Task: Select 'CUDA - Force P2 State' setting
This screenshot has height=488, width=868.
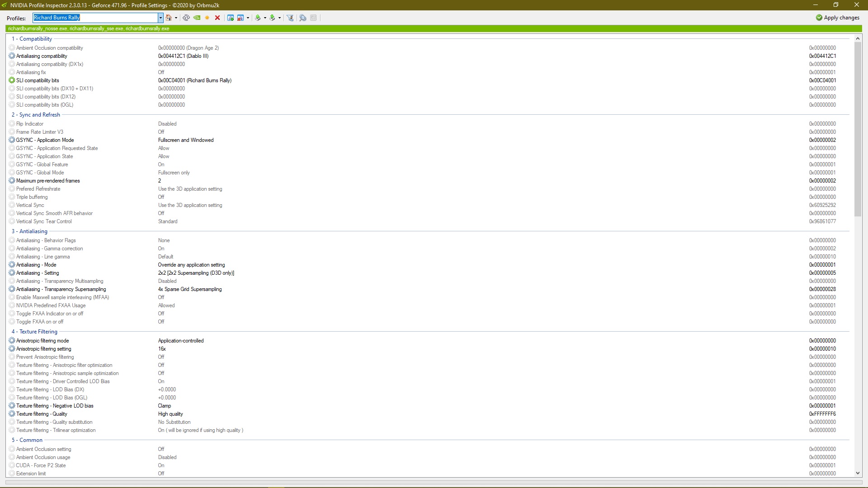Action: (x=41, y=465)
